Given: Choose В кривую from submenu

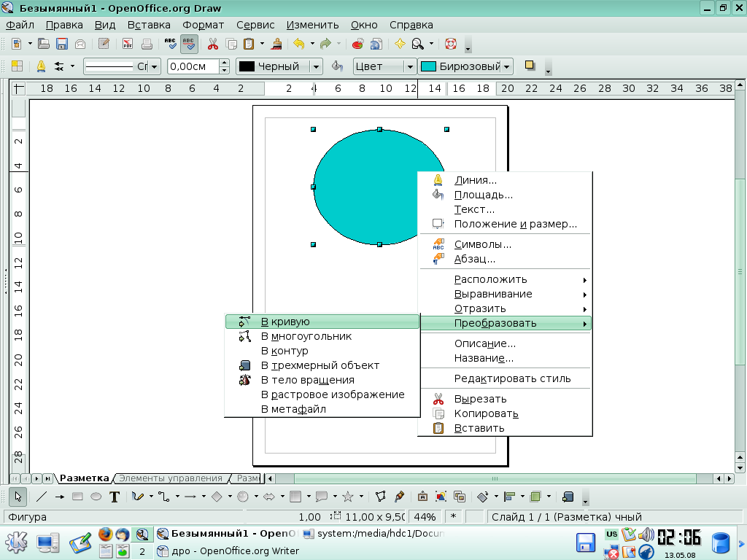Looking at the screenshot, I should coord(322,322).
